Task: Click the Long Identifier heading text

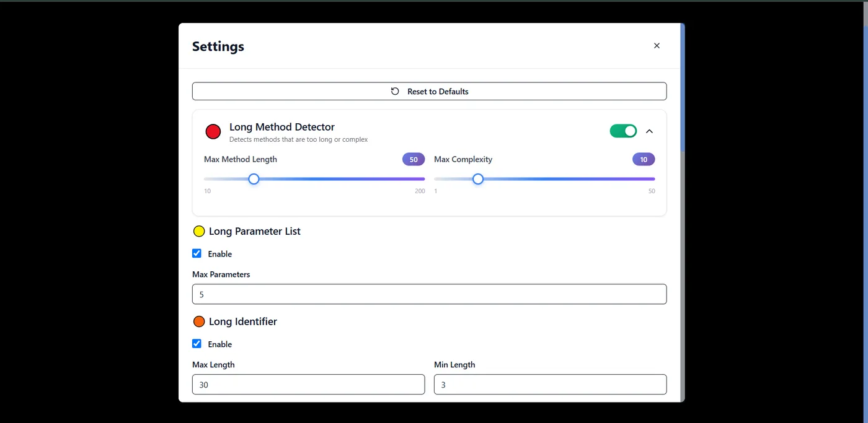Action: (x=242, y=322)
